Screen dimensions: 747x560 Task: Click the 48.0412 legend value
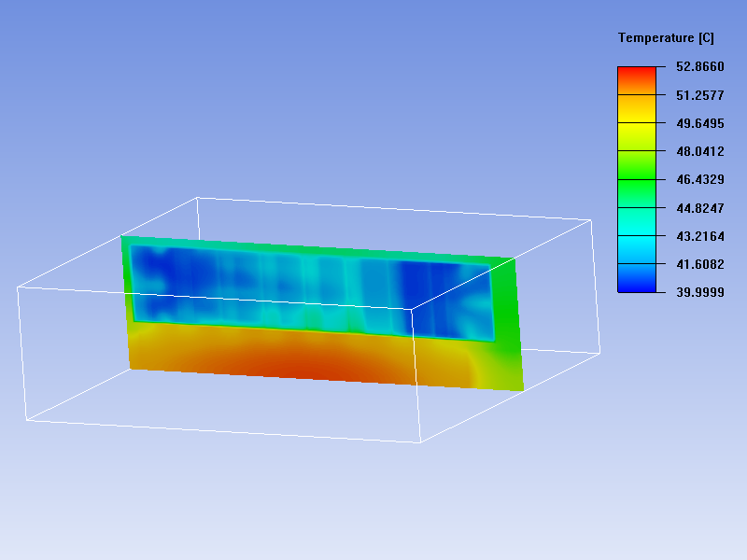pyautogui.click(x=699, y=151)
